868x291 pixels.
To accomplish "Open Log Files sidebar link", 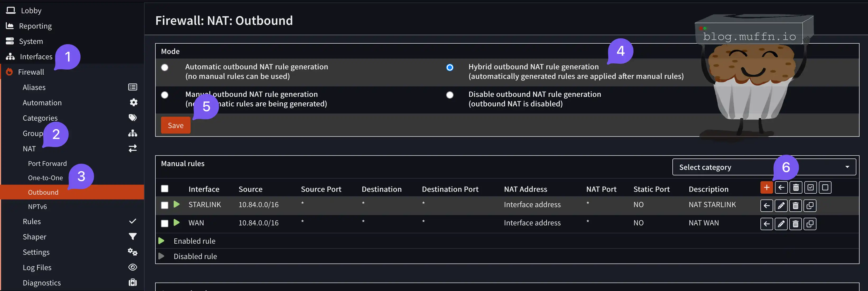I will tap(37, 267).
